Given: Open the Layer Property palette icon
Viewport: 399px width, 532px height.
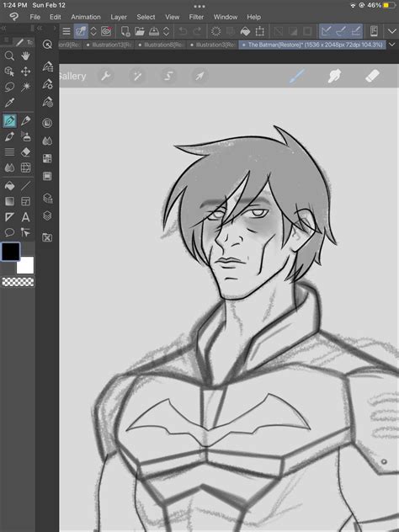Looking at the screenshot, I should pos(47,198).
